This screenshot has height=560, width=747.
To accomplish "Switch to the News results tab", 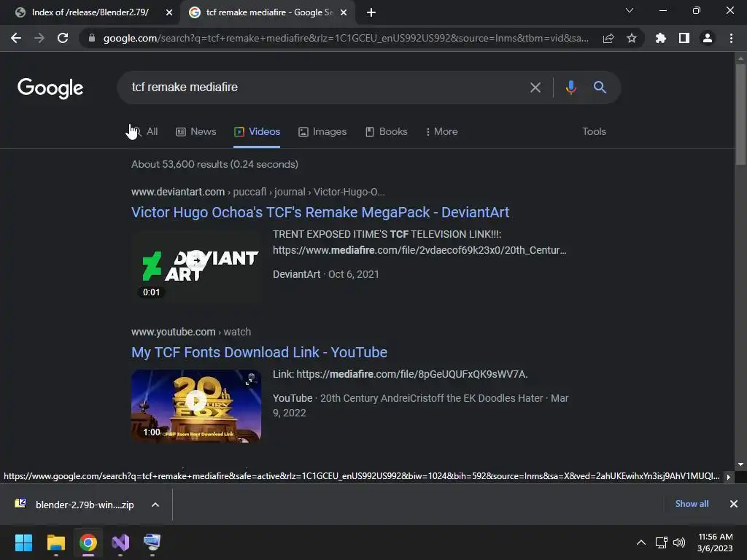I will click(196, 132).
